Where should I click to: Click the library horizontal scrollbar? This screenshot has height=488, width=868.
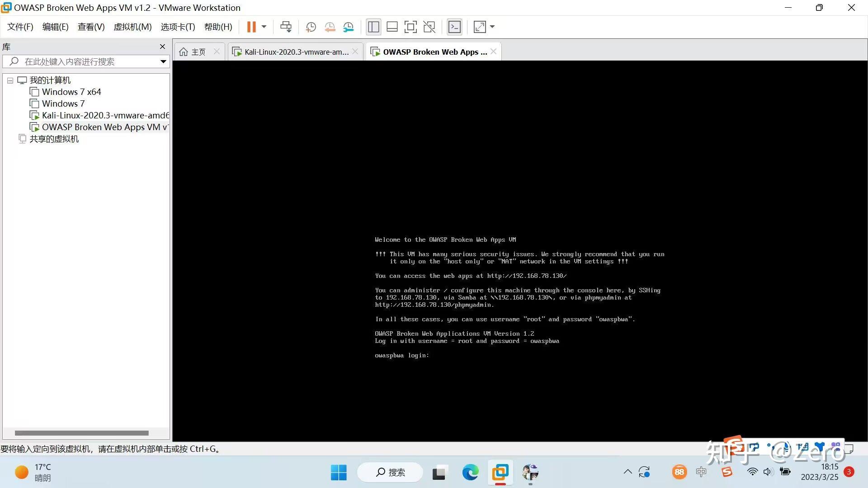point(82,433)
